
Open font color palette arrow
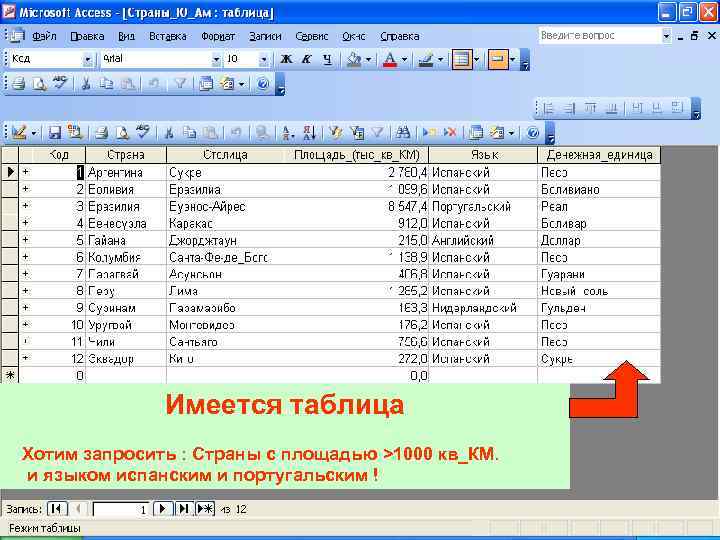pos(404,59)
